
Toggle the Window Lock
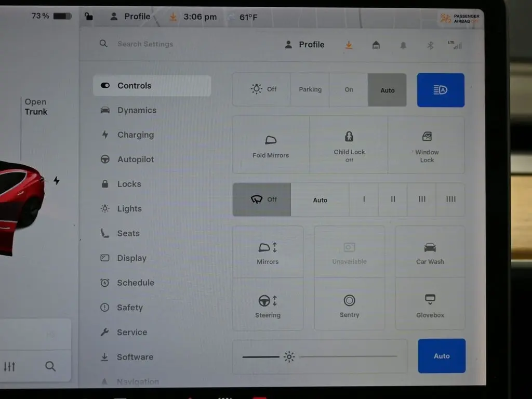pos(427,145)
